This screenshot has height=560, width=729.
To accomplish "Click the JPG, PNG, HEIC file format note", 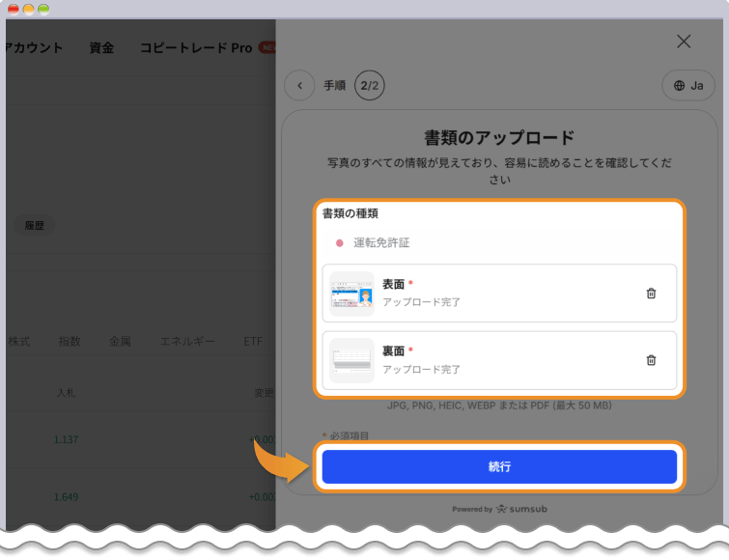I will point(499,406).
